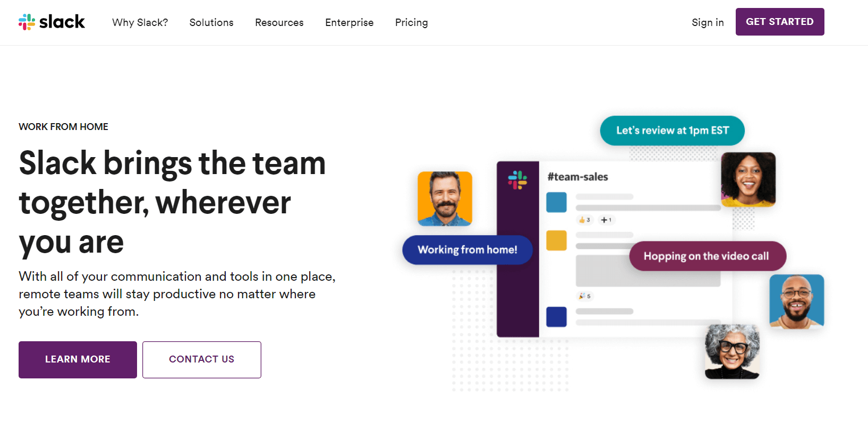This screenshot has width=868, height=432.
Task: Click the Working from home! bubble
Action: (x=467, y=250)
